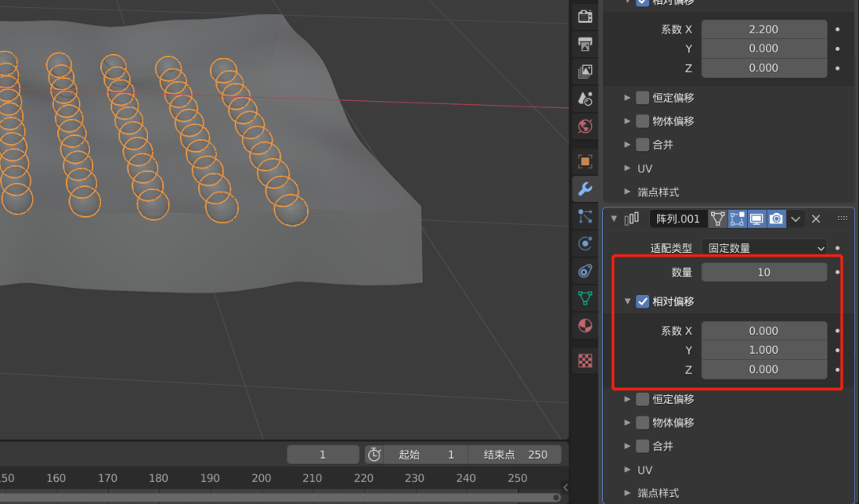Expand 物体偏移 section in 阵列.001
859x504 pixels.
628,423
